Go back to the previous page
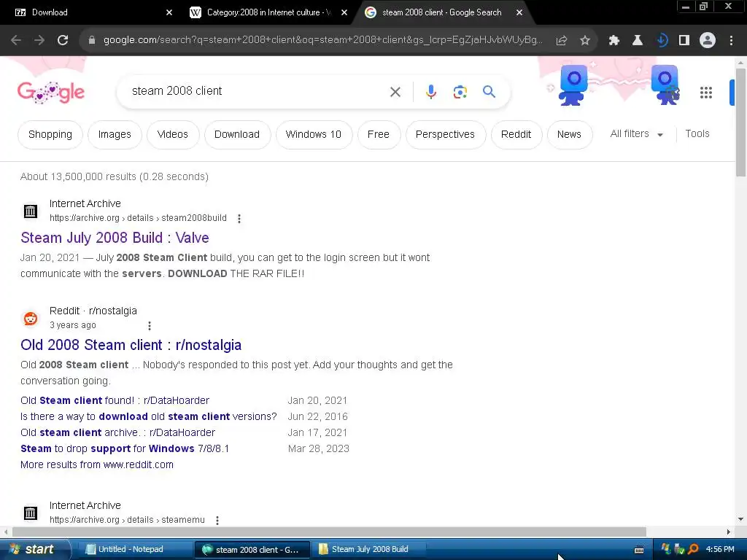This screenshot has width=747, height=560. pos(16,40)
